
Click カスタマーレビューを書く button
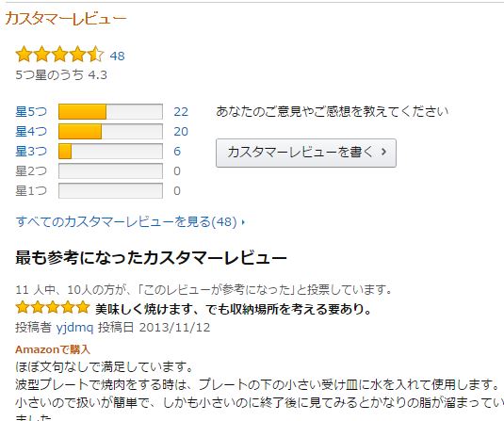306,153
